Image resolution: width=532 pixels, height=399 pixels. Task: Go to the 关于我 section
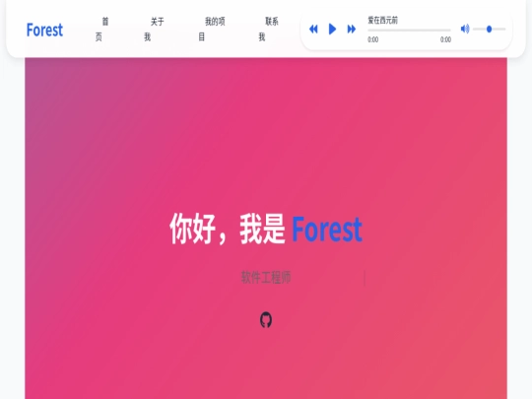(154, 30)
